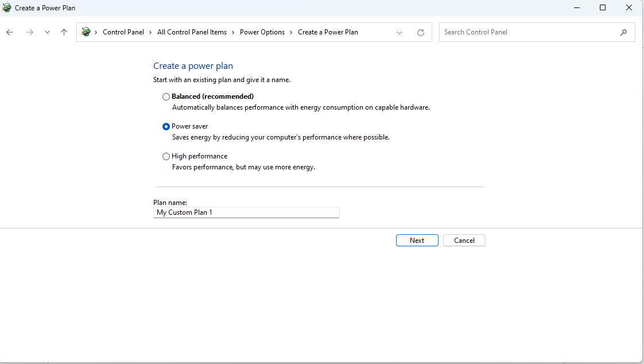Minimize the Create a Power Plan window

point(577,8)
